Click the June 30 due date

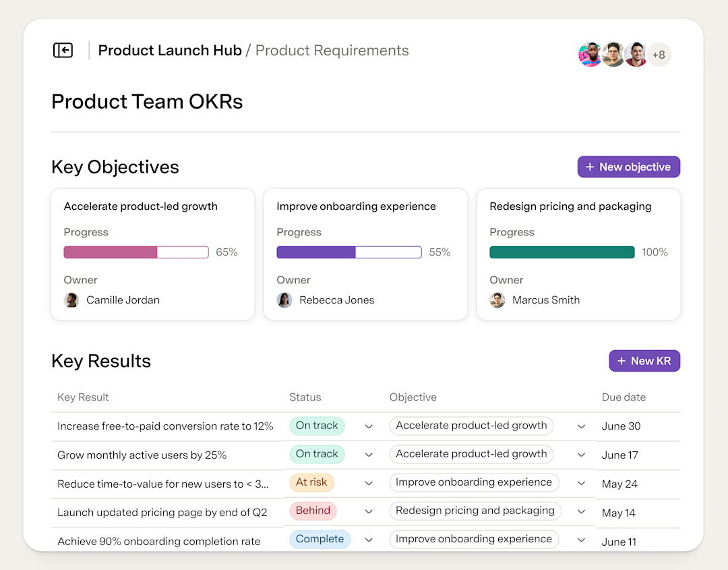point(621,426)
